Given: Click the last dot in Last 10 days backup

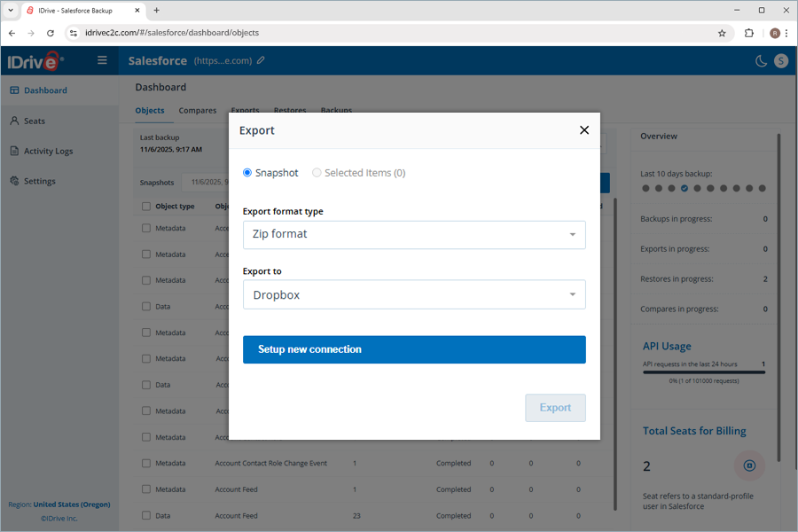Looking at the screenshot, I should tap(762, 188).
